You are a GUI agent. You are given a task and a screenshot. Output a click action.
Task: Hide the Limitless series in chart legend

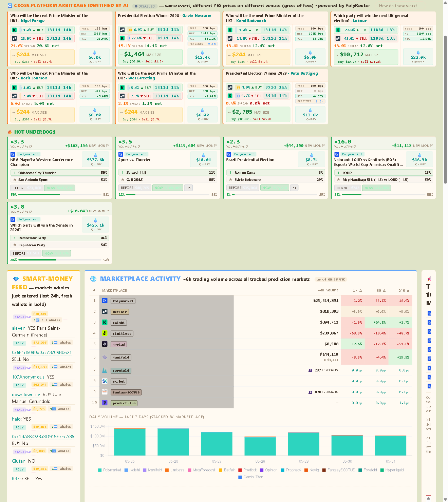pyautogui.click(x=175, y=470)
